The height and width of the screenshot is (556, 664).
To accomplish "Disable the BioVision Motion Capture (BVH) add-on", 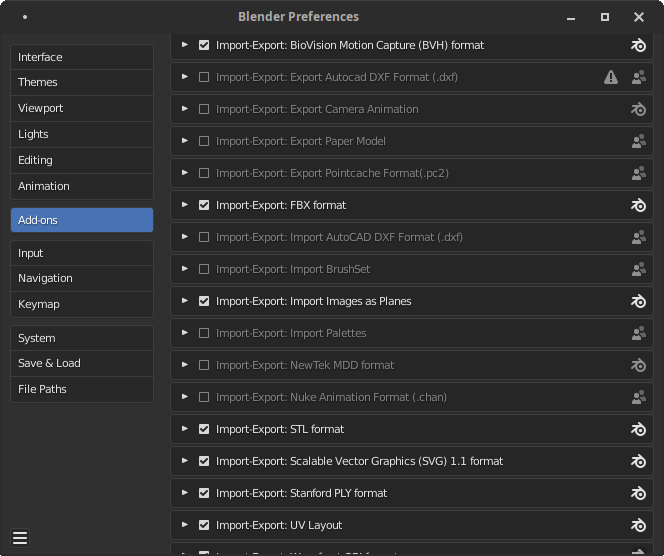I will coord(204,45).
